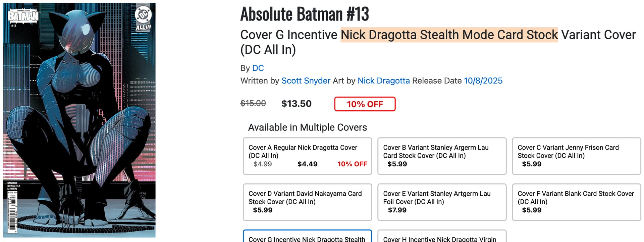Select Cover C Jenny Frison variant
This screenshot has height=242, width=644.
pos(576,156)
